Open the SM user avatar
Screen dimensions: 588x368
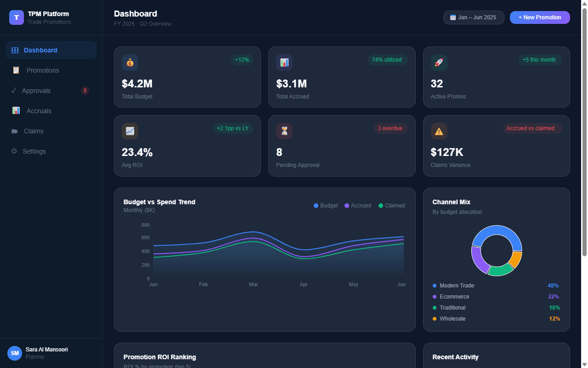15,353
